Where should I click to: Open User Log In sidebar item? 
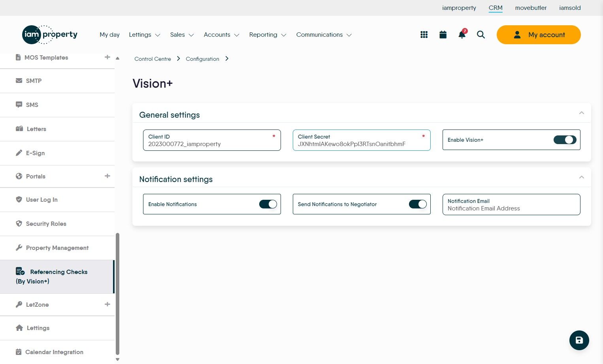[57, 200]
